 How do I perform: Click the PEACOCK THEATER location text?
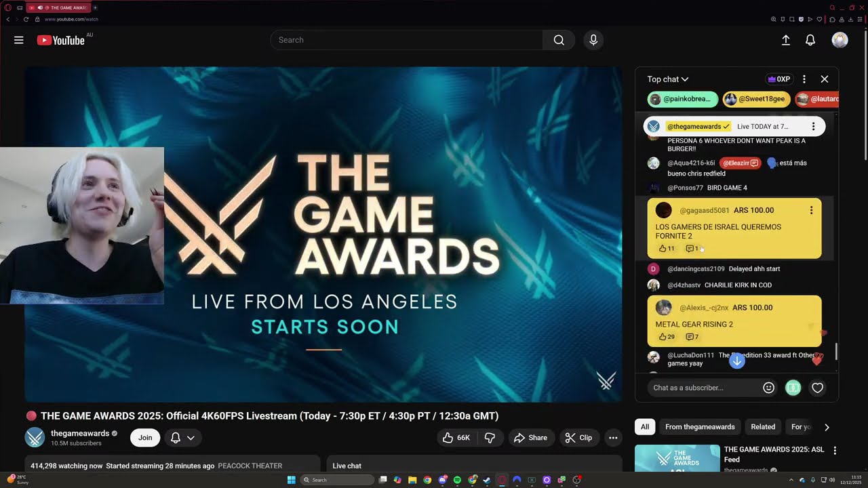point(250,466)
